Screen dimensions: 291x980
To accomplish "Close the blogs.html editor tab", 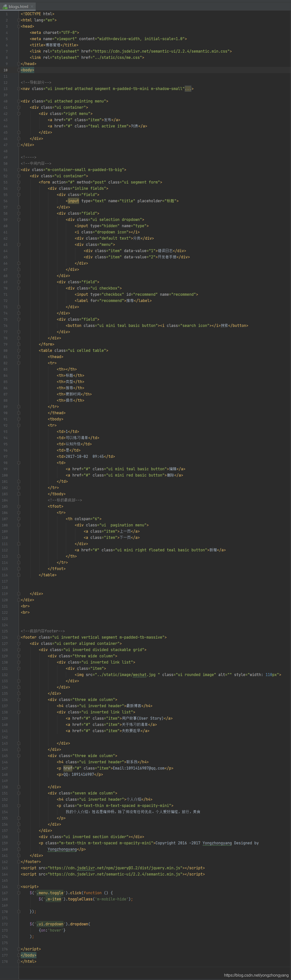I will pyautogui.click(x=32, y=6).
